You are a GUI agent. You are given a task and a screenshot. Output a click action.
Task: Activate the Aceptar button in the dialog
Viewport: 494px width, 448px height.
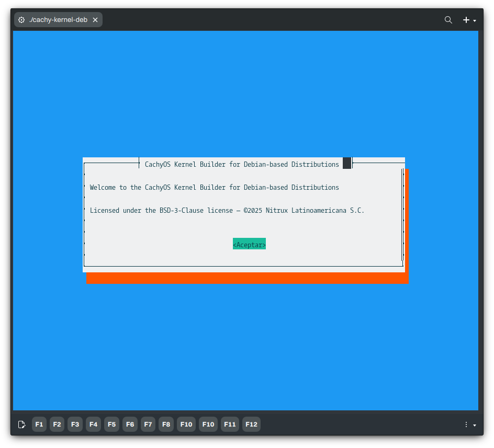pos(249,244)
